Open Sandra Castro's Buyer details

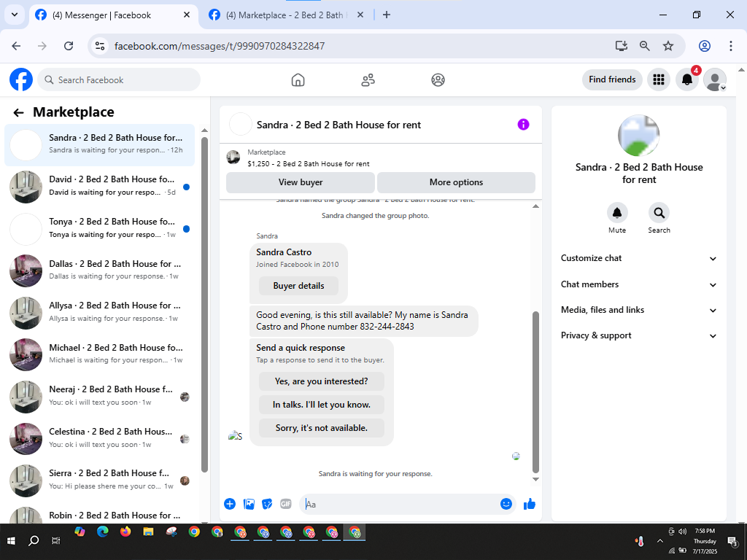pyautogui.click(x=298, y=286)
